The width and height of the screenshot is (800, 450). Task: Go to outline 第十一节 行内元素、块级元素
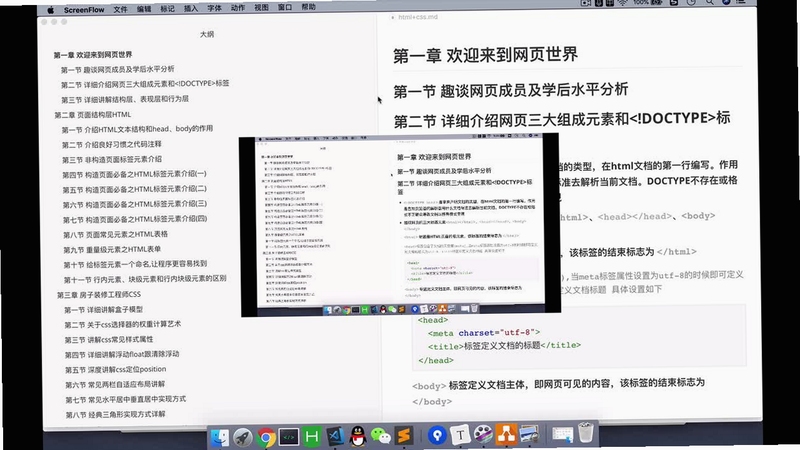[x=145, y=279]
